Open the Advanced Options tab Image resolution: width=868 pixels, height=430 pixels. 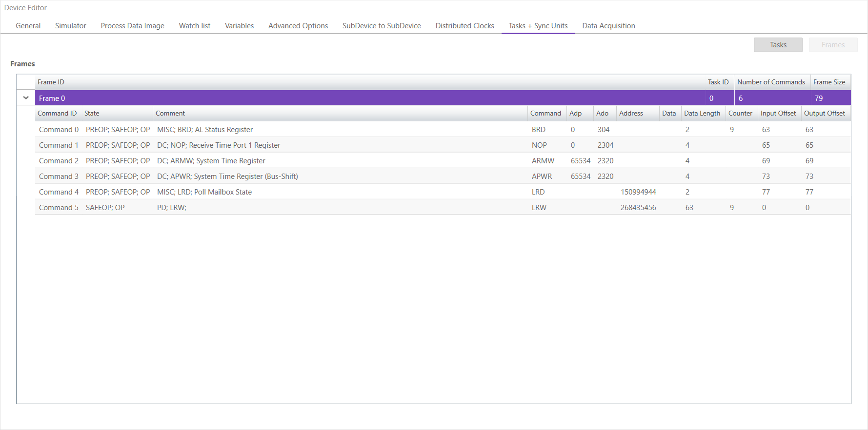(x=298, y=26)
